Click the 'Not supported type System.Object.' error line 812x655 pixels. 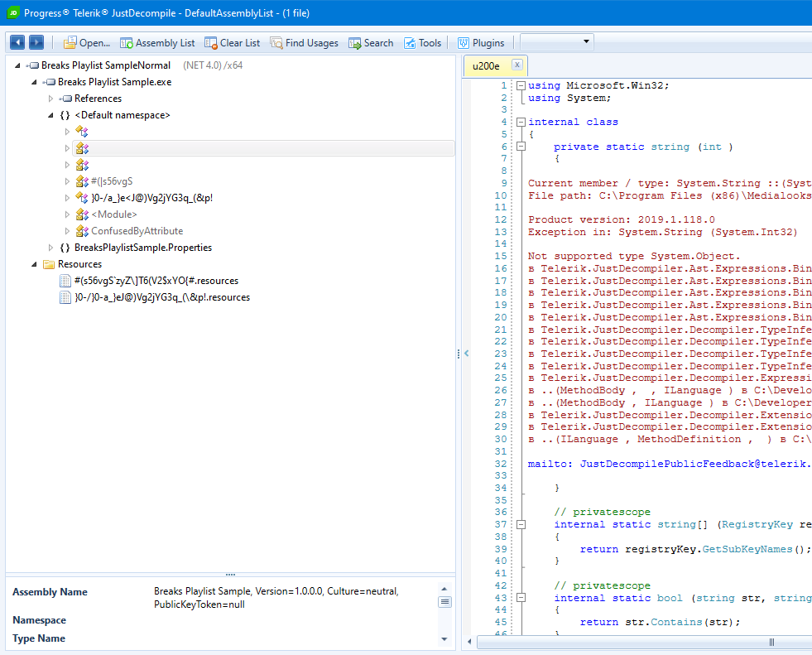(x=634, y=256)
